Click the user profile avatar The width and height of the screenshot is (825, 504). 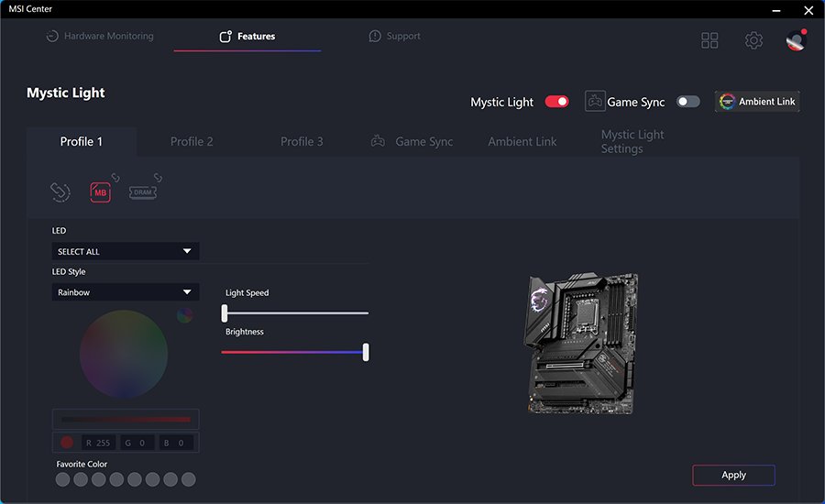click(x=796, y=40)
